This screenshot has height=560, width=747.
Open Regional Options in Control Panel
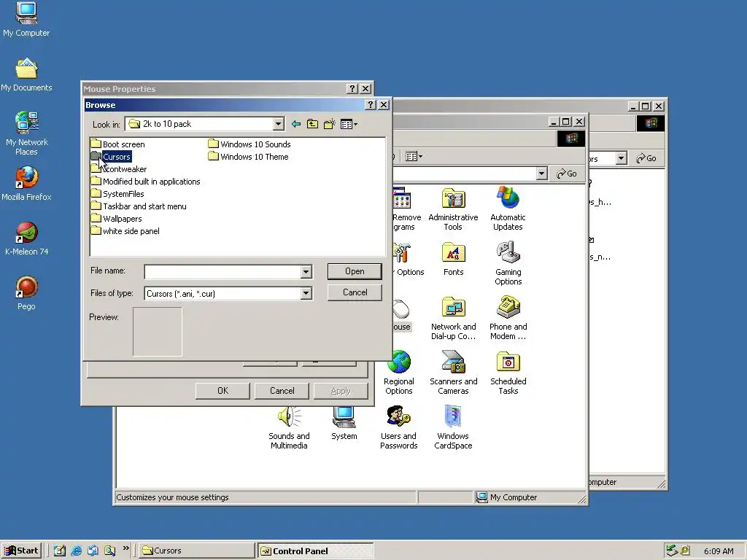coord(399,373)
